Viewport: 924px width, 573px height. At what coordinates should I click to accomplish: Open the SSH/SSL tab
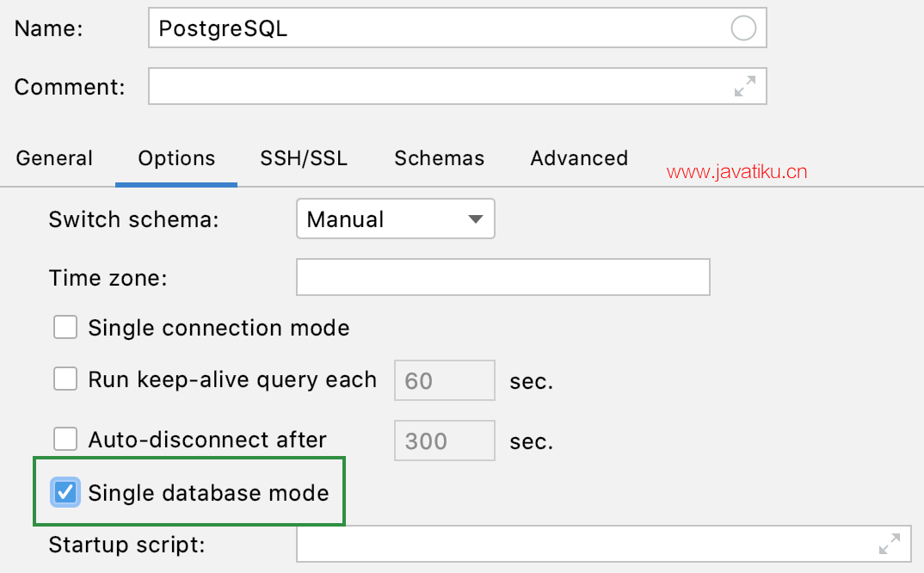pos(304,158)
